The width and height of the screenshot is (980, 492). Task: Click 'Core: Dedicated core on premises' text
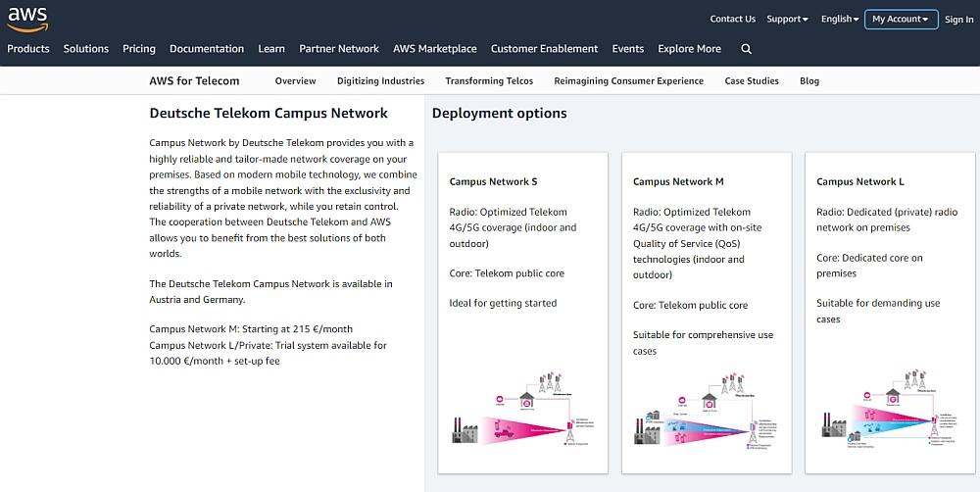click(869, 265)
